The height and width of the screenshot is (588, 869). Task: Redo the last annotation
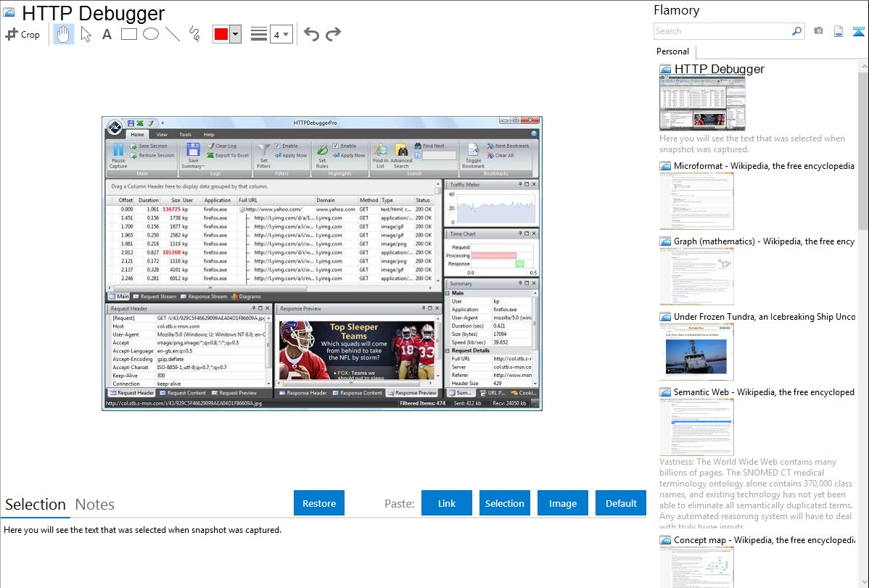[333, 34]
